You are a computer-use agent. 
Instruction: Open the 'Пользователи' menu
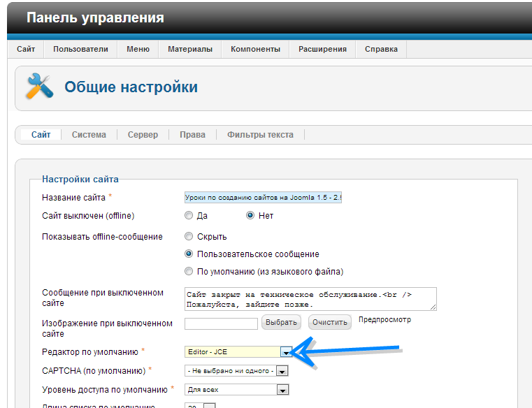80,50
